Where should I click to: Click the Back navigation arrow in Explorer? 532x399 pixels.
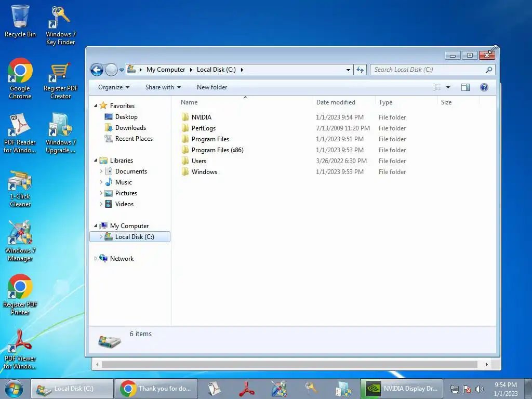[x=97, y=70]
